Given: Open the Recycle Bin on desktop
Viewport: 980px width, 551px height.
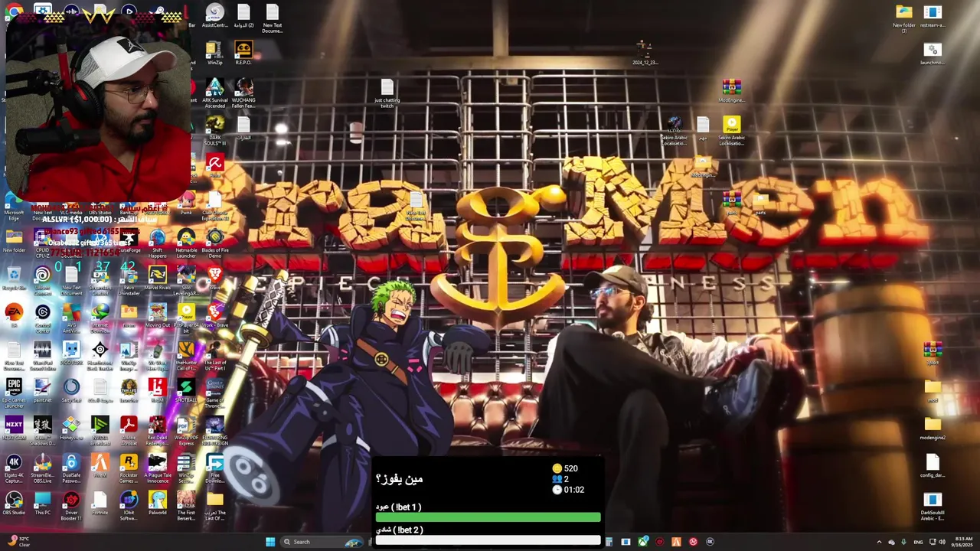Looking at the screenshot, I should click(x=14, y=278).
